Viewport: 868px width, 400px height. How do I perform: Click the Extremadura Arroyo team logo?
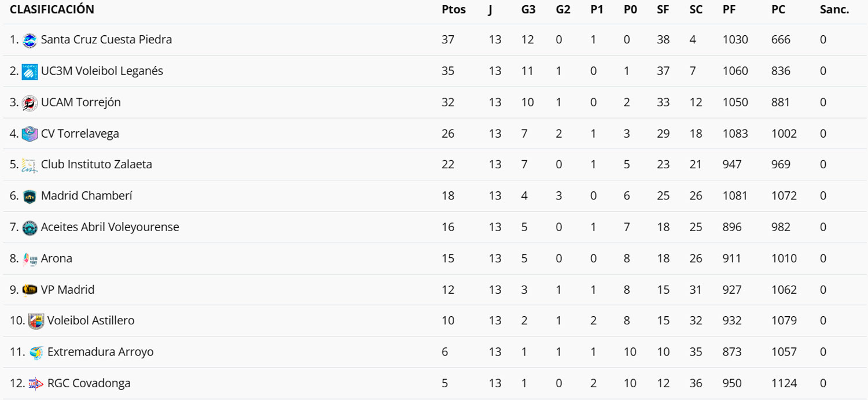pos(36,352)
